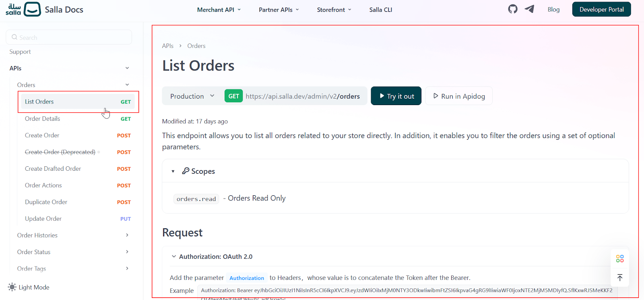Click the green GET method badge
Screen dimensions: 644x300
click(233, 96)
